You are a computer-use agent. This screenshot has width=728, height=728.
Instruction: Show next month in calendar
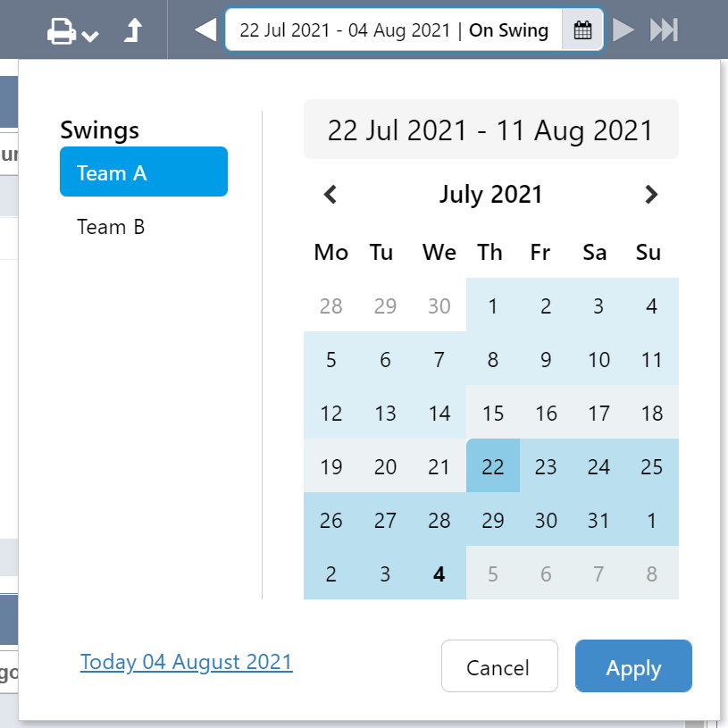pos(651,194)
